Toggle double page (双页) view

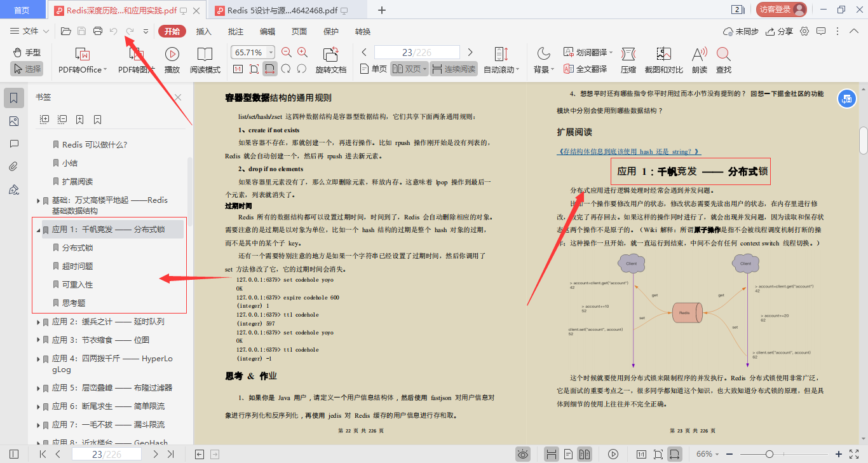[x=409, y=69]
